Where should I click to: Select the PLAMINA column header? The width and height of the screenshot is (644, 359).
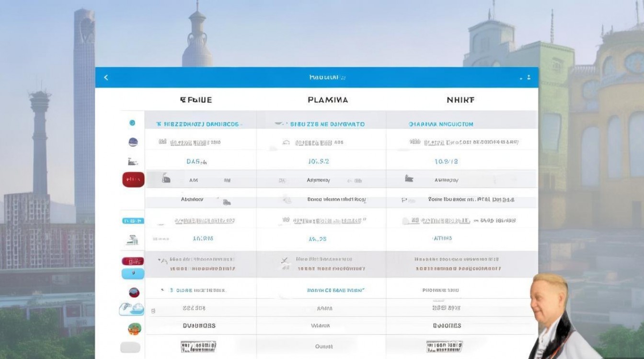(x=328, y=100)
